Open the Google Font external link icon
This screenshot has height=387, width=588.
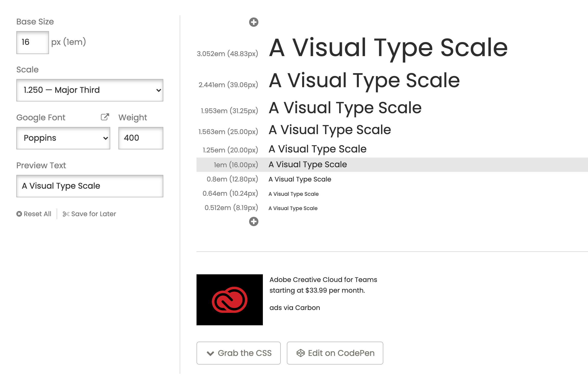click(105, 117)
